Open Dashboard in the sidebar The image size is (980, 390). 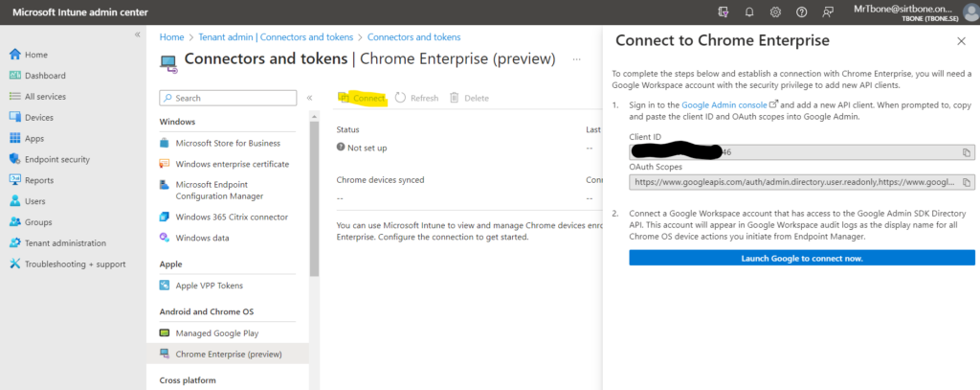45,76
